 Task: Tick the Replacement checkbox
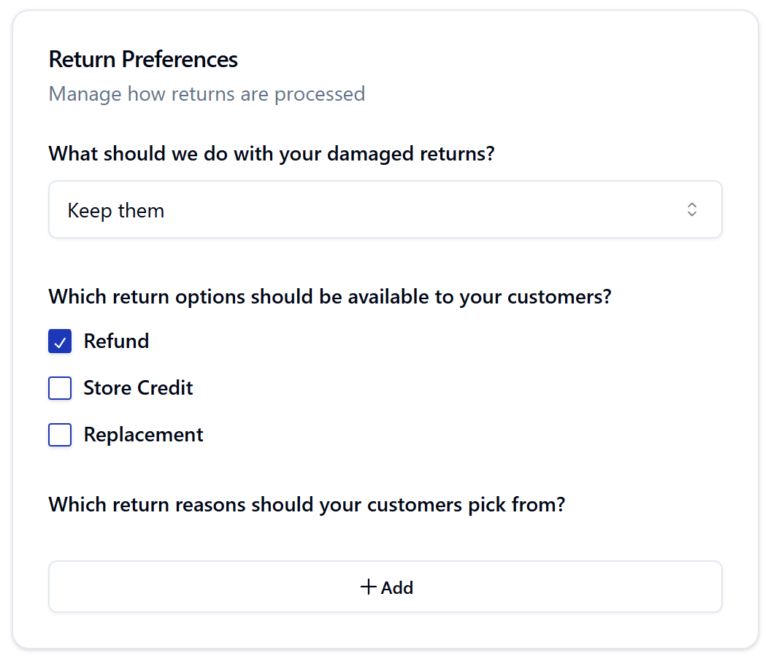tap(60, 435)
